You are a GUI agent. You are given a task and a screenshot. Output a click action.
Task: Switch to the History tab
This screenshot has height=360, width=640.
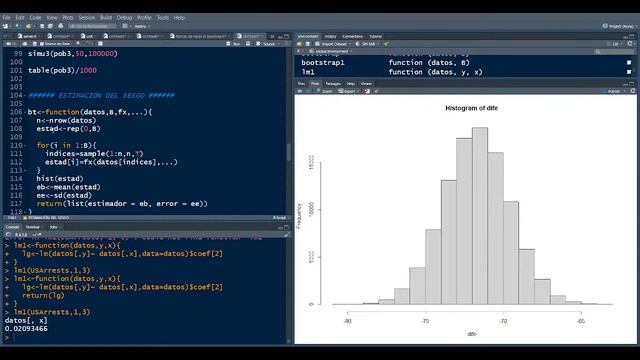(x=330, y=36)
